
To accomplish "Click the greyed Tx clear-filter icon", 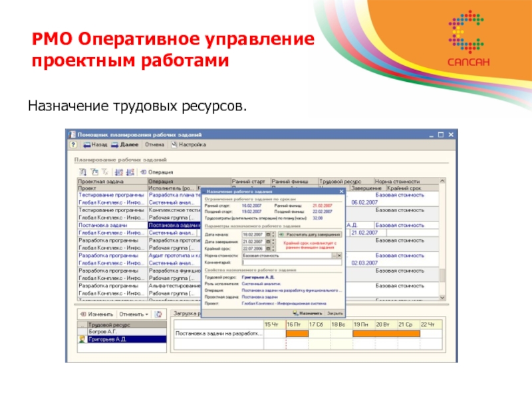I will (105, 172).
